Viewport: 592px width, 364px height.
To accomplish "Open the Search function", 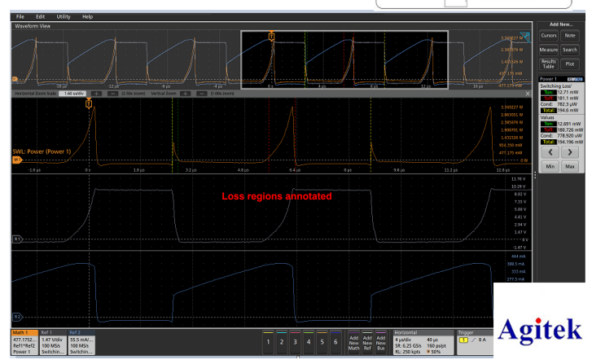I will coord(570,50).
